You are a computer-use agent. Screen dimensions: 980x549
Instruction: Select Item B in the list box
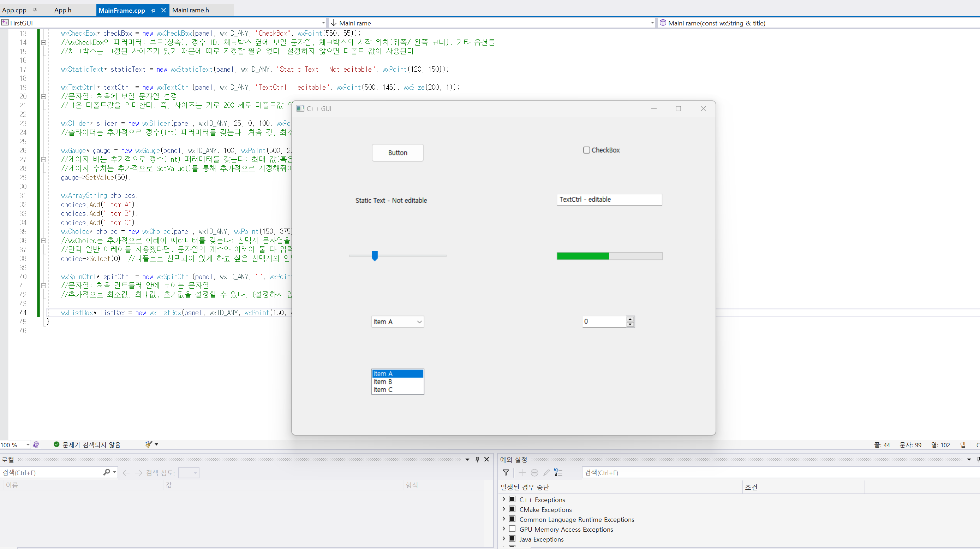point(398,382)
